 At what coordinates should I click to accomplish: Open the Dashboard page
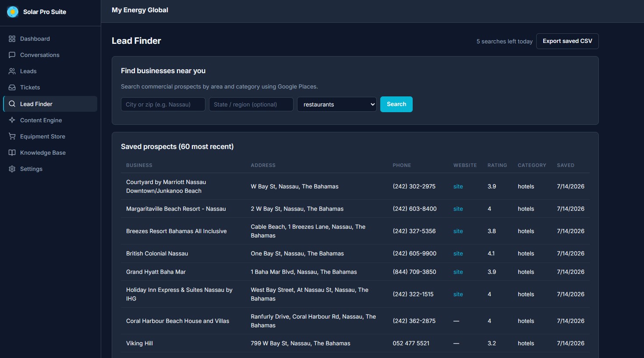coord(50,39)
